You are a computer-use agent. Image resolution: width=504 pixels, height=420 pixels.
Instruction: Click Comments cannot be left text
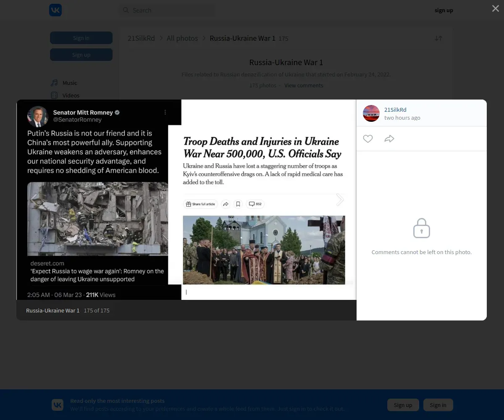tap(422, 252)
